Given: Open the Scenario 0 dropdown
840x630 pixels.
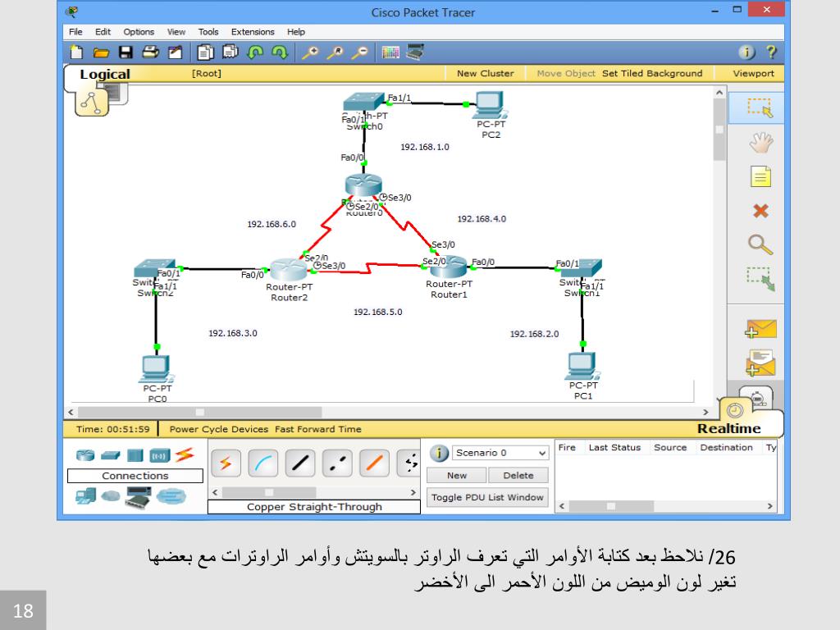Looking at the screenshot, I should pyautogui.click(x=500, y=453).
